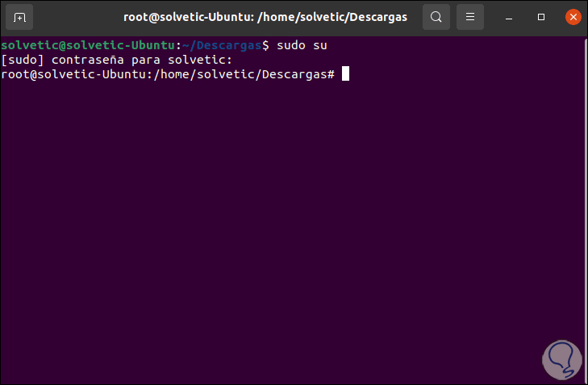Click the root@solvetic-Ubuntu prompt line
Image resolution: width=588 pixels, height=385 pixels.
point(168,74)
